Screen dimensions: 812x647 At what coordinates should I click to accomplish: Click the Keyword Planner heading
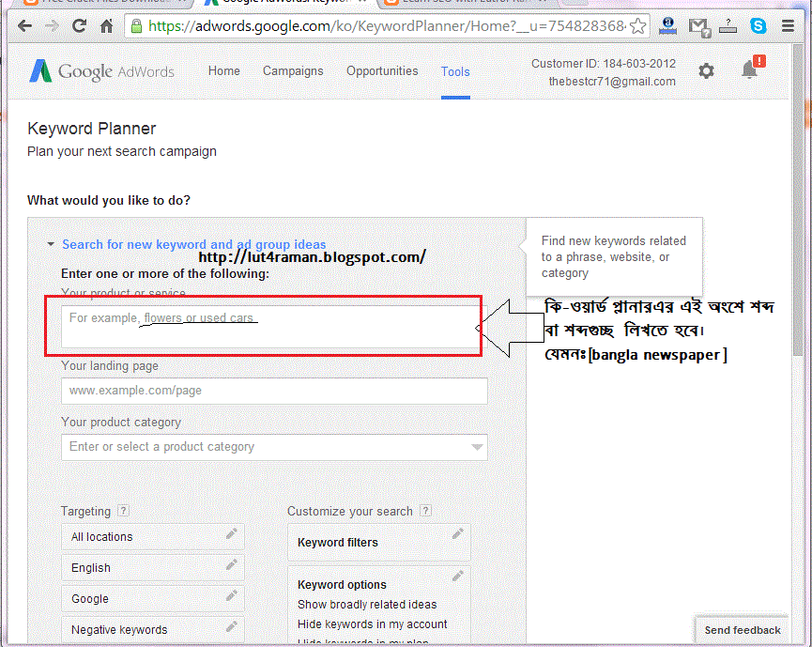tap(92, 129)
